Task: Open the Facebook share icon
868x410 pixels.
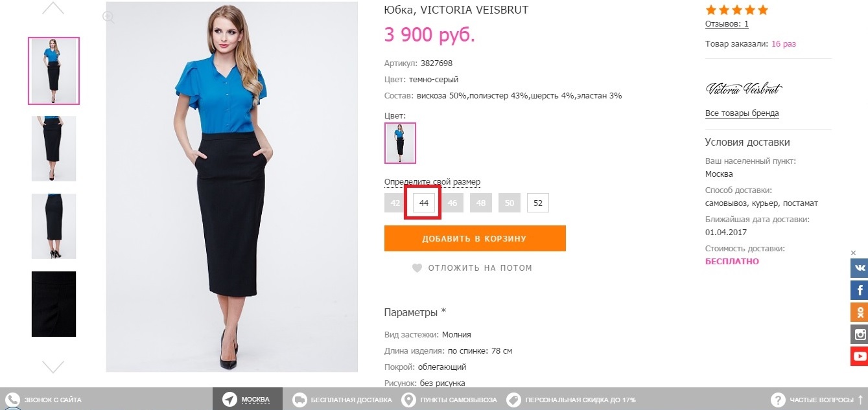Action: click(x=859, y=290)
